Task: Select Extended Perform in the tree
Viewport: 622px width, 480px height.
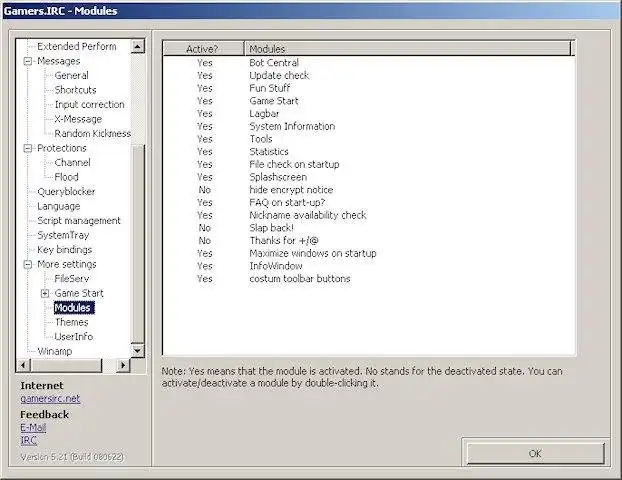Action: (77, 46)
